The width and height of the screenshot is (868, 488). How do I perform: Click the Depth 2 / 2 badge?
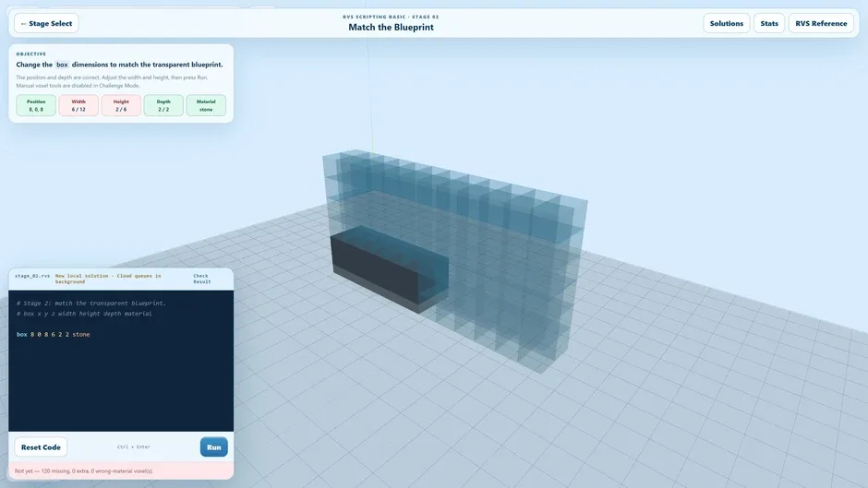click(163, 105)
